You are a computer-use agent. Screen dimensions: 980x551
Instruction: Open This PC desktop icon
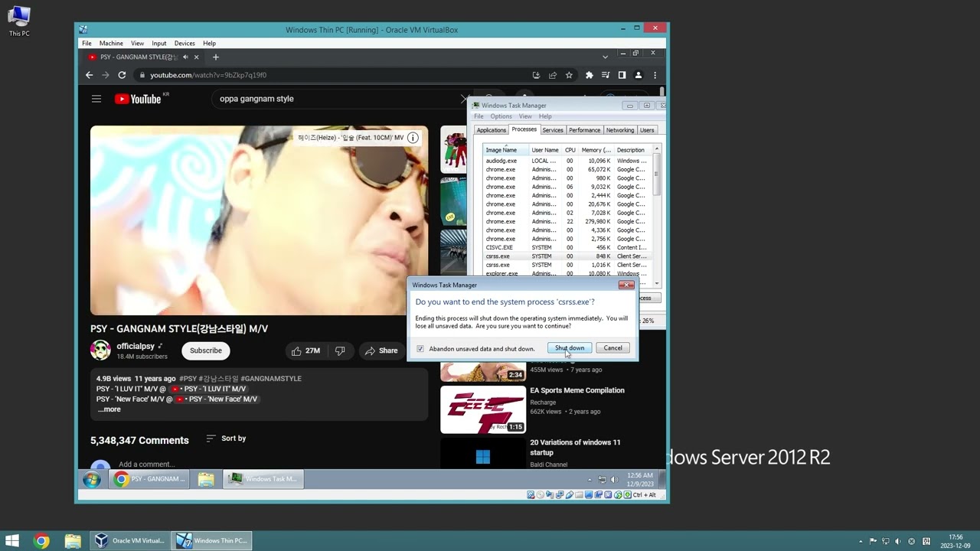[19, 21]
